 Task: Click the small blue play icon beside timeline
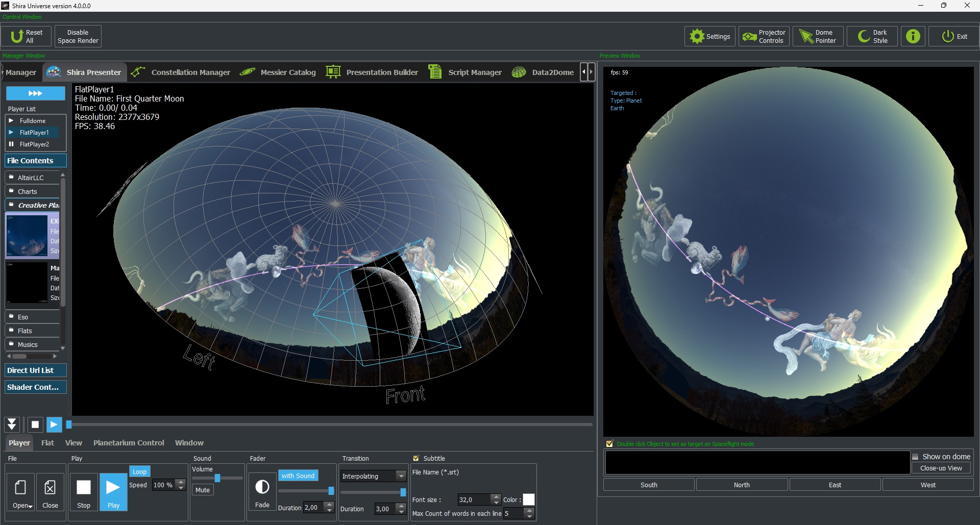click(x=54, y=424)
